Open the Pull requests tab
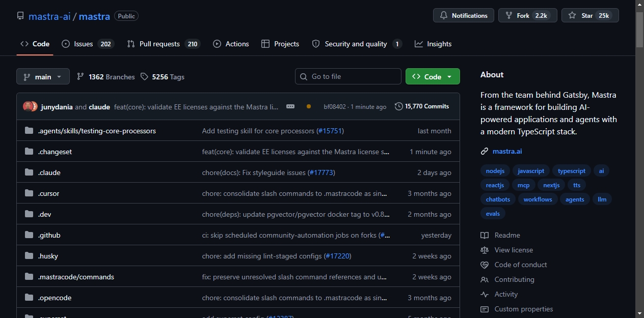 (x=163, y=44)
